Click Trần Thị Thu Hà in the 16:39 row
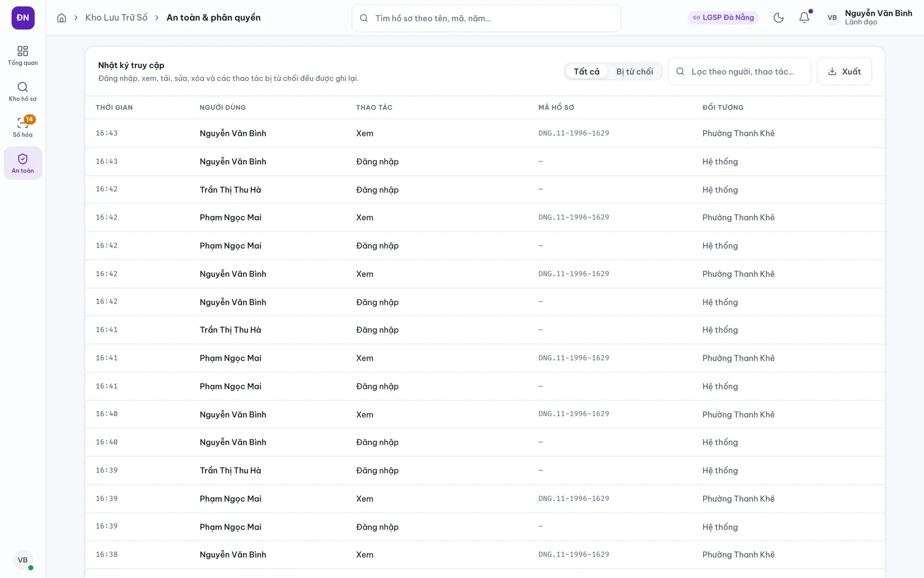924x578 pixels. [x=230, y=470]
